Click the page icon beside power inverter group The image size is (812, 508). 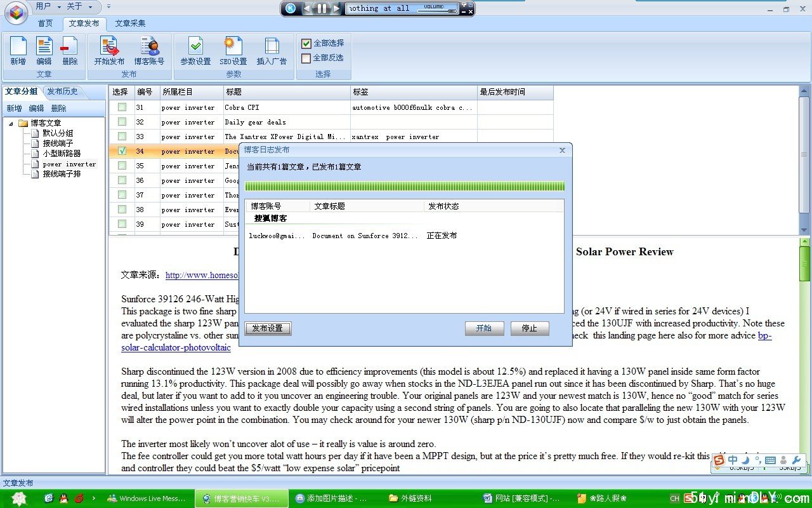tap(35, 164)
